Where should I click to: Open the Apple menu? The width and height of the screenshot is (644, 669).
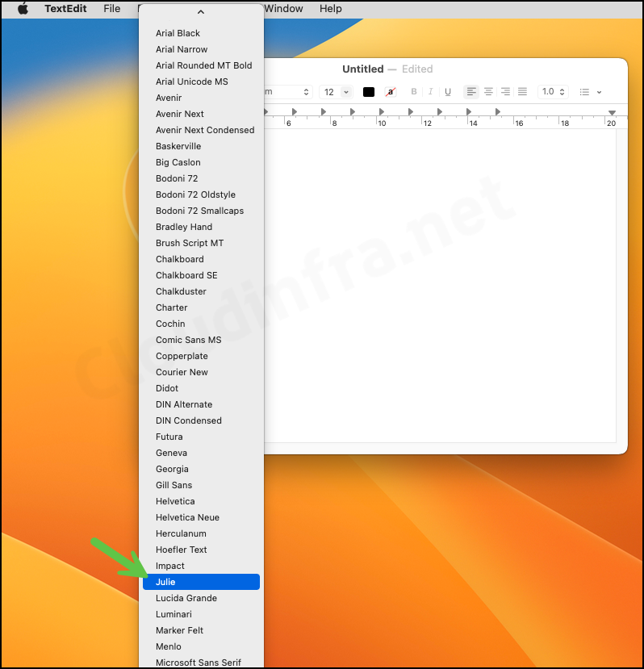[x=23, y=9]
